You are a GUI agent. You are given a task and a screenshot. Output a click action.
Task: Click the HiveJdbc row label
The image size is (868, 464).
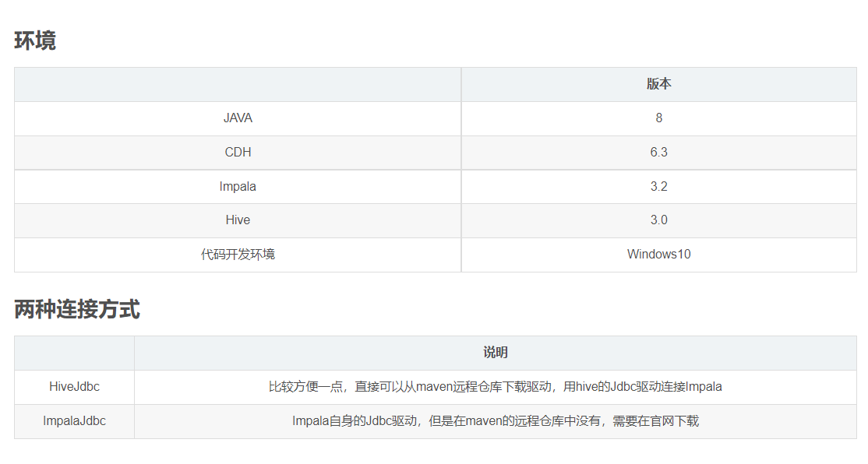73,386
